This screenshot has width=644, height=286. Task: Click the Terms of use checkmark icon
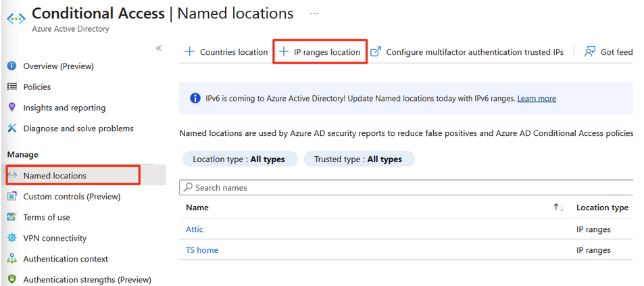click(x=11, y=217)
